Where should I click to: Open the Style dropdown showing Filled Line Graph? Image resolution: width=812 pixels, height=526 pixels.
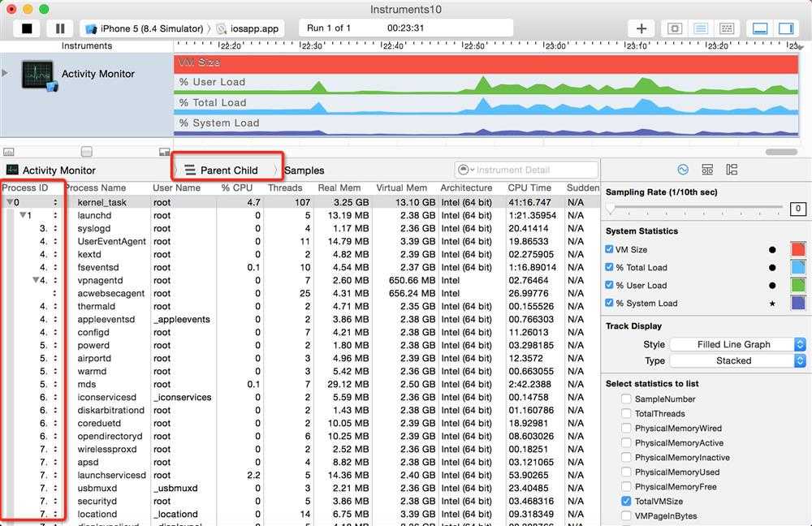click(738, 344)
